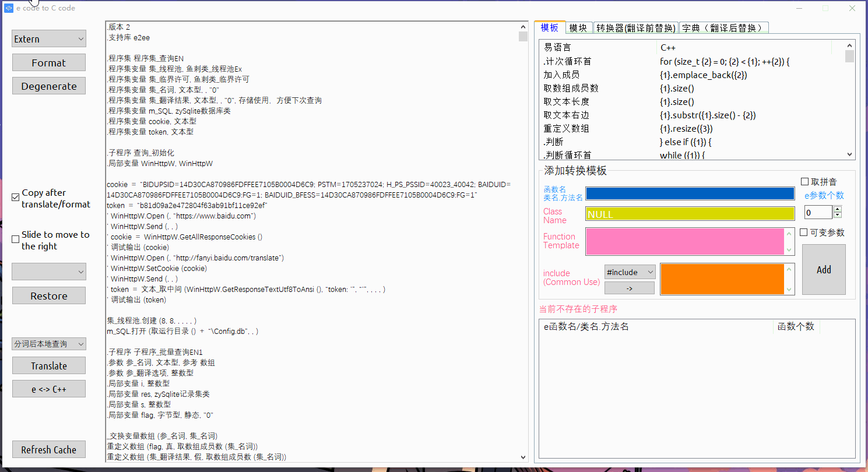This screenshot has width=868, height=472.
Task: Enable 'Slide to move to the right' checkbox
Action: 16,239
